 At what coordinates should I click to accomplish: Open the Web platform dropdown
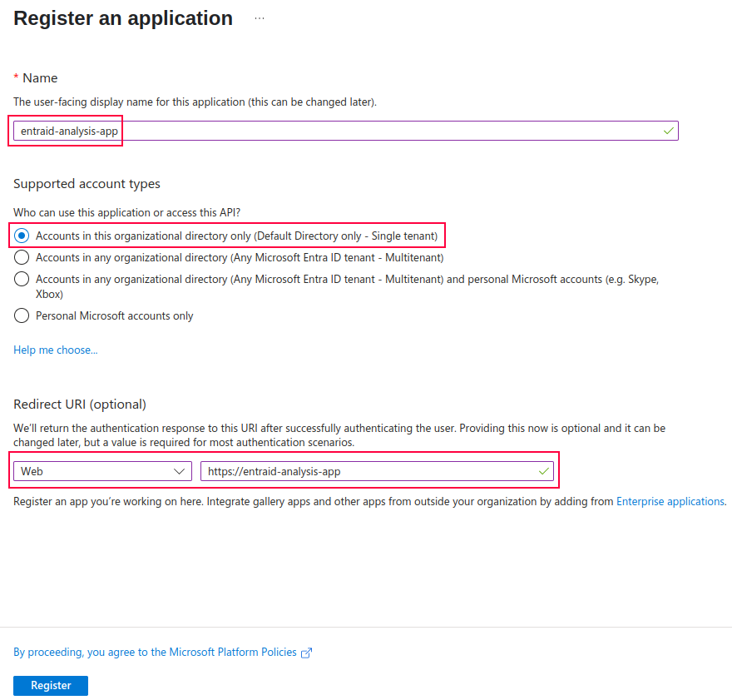[101, 471]
